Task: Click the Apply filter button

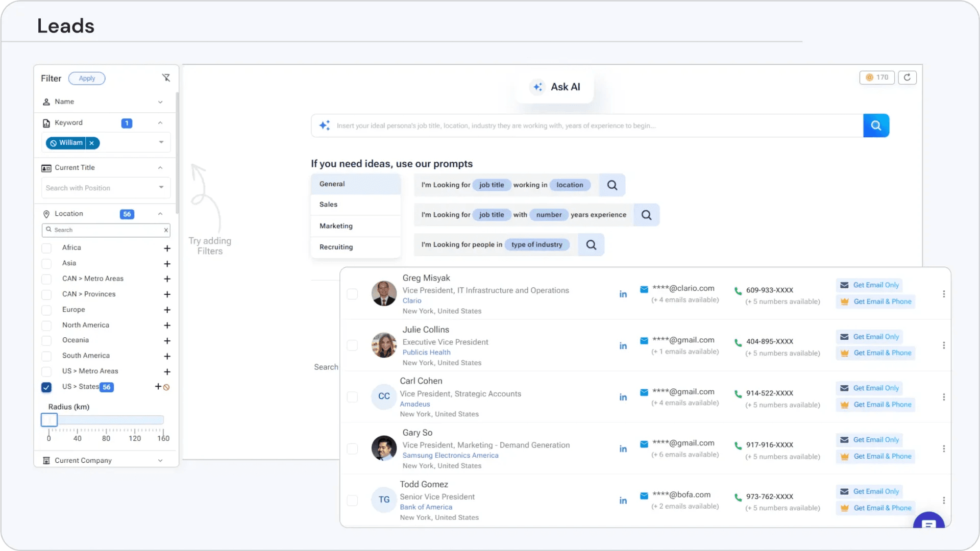Action: pos(87,79)
